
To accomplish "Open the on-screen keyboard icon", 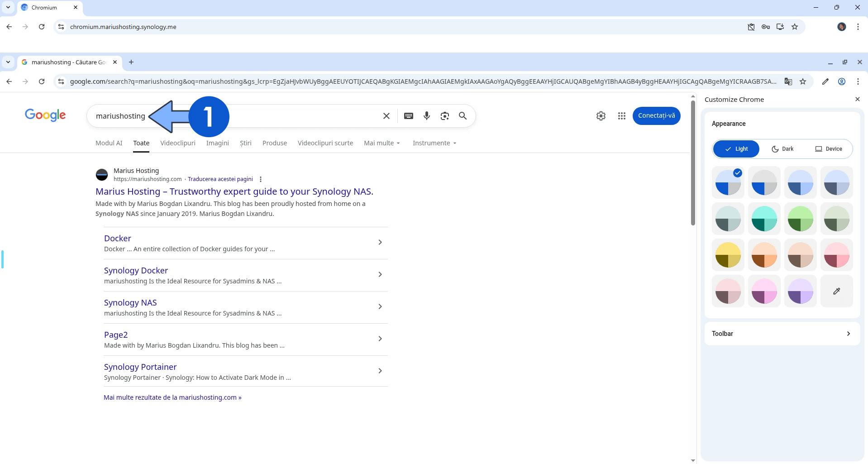I will point(409,116).
